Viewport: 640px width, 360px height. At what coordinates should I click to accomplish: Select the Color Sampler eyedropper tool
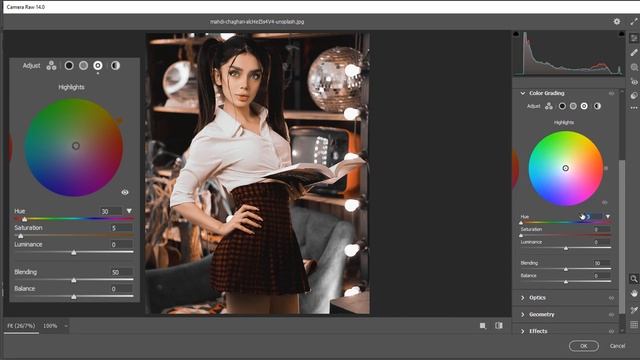[633, 310]
